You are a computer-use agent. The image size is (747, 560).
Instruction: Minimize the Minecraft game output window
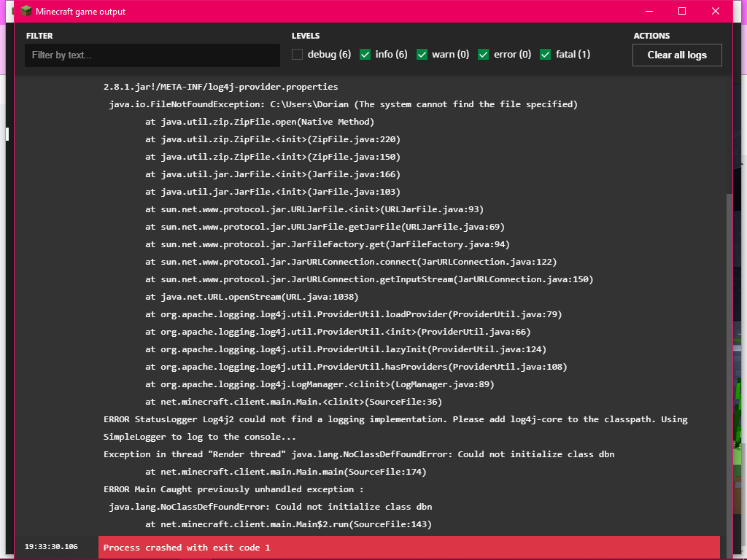coord(649,11)
